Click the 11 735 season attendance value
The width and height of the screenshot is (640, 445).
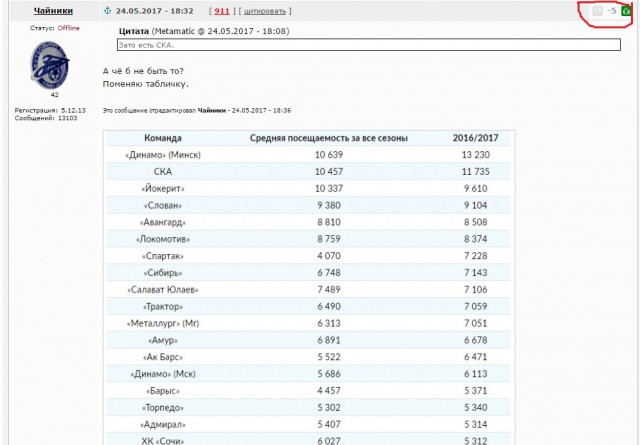(x=476, y=172)
